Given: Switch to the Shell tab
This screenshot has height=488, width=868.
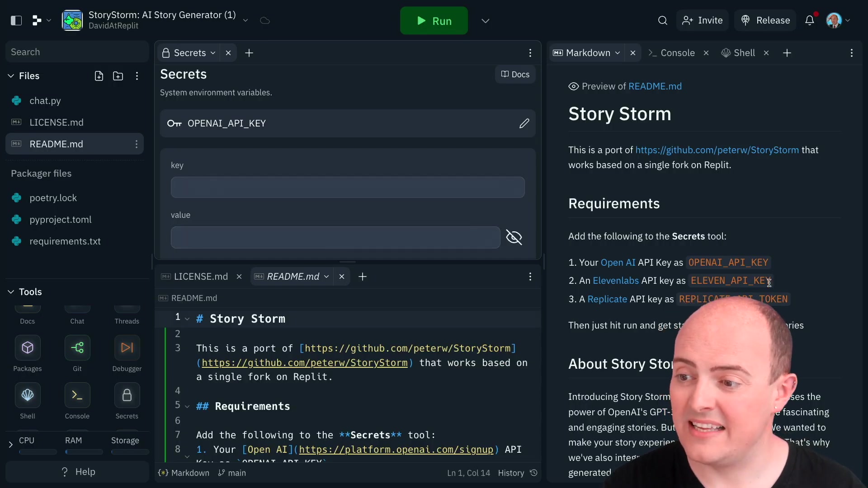Looking at the screenshot, I should pyautogui.click(x=738, y=53).
